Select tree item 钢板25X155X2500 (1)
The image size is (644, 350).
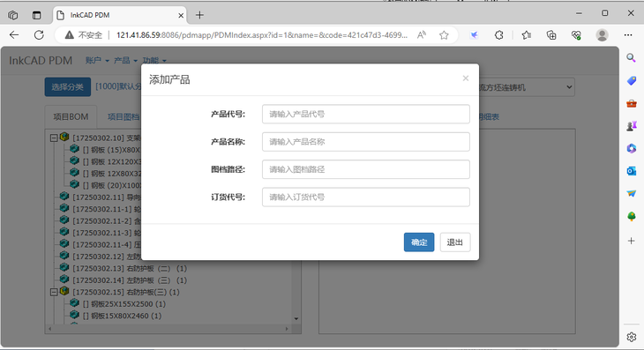[x=124, y=304]
